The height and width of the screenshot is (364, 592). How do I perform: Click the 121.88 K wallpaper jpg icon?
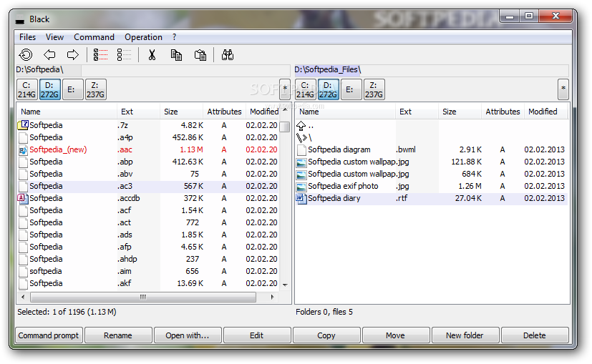tap(301, 162)
